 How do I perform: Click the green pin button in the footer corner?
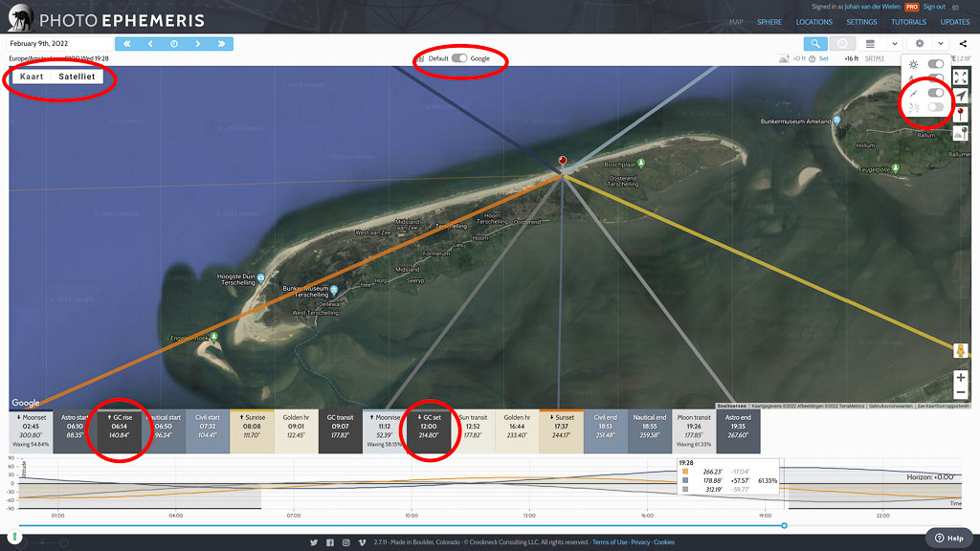coord(14,537)
